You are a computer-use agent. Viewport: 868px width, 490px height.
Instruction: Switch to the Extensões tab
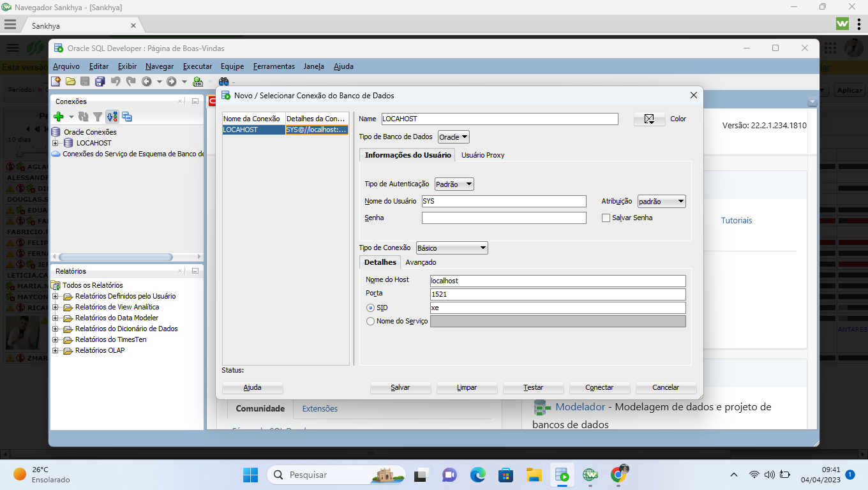(320, 408)
